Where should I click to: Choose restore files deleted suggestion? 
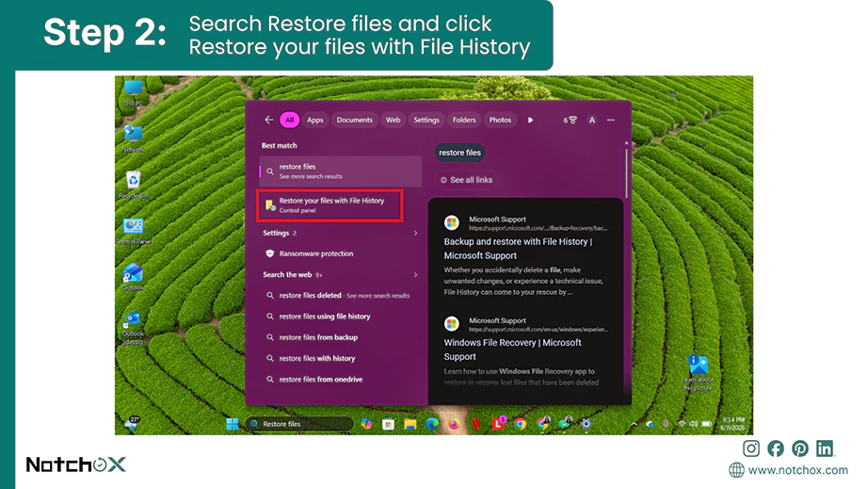coord(340,295)
